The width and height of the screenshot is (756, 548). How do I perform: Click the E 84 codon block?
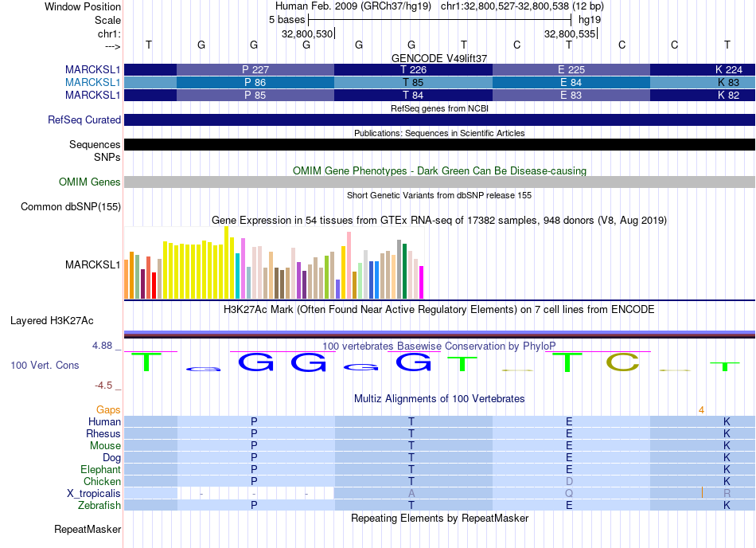[x=571, y=83]
